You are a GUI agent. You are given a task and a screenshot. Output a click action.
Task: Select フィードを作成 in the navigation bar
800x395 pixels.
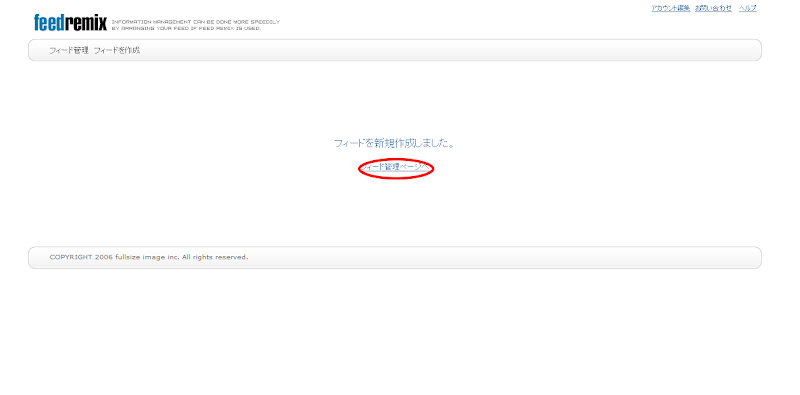117,50
